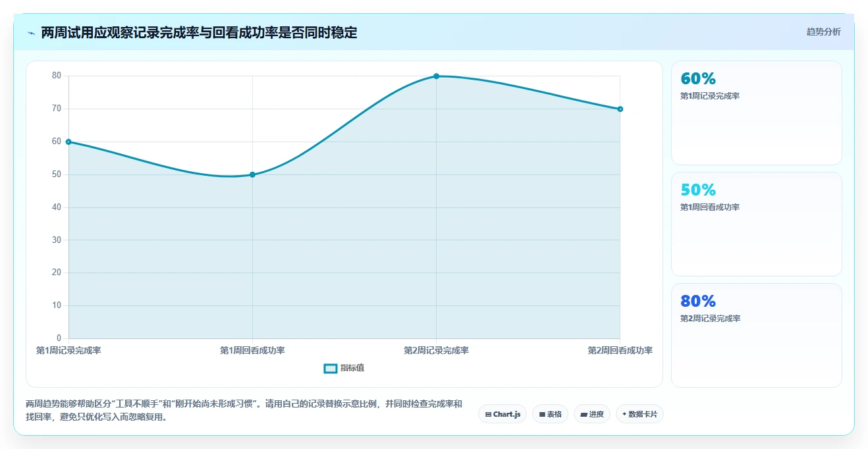Click the 指标值 legend color box
The width and height of the screenshot is (868, 449).
click(331, 368)
